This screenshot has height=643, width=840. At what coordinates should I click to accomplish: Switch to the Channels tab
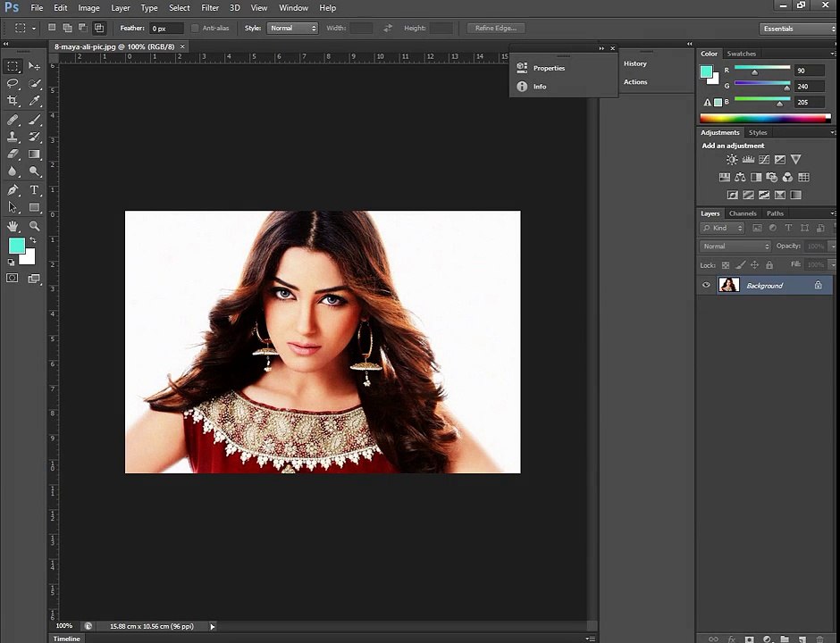(x=743, y=213)
